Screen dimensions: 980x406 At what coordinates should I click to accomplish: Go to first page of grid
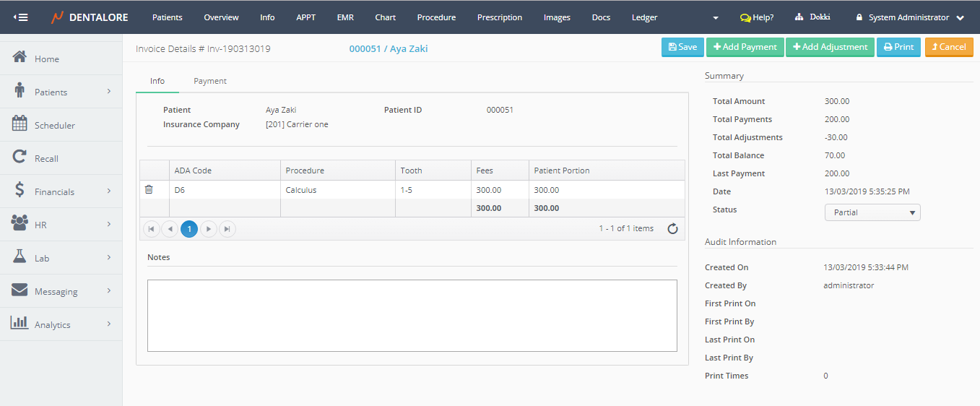[x=152, y=229]
